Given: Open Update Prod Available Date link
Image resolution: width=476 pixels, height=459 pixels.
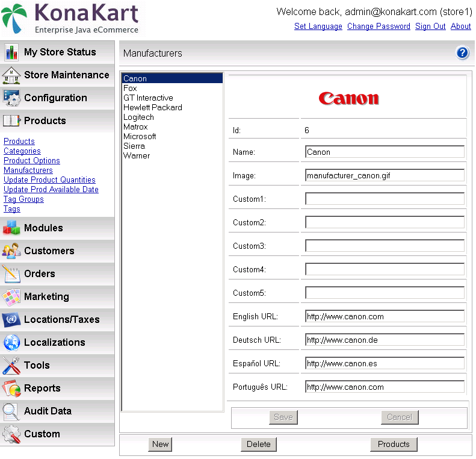Looking at the screenshot, I should point(51,190).
